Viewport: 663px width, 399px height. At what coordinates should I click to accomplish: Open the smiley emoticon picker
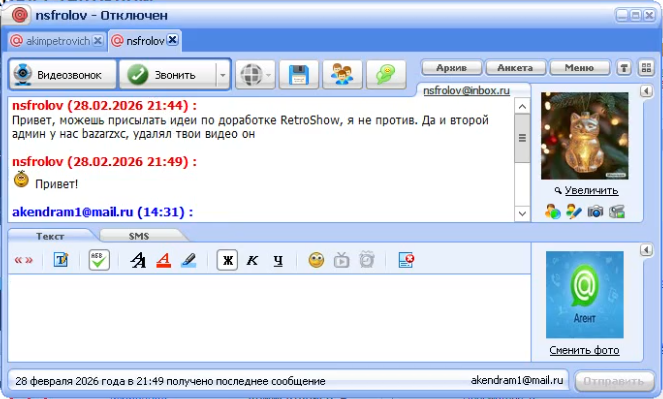coord(316,260)
